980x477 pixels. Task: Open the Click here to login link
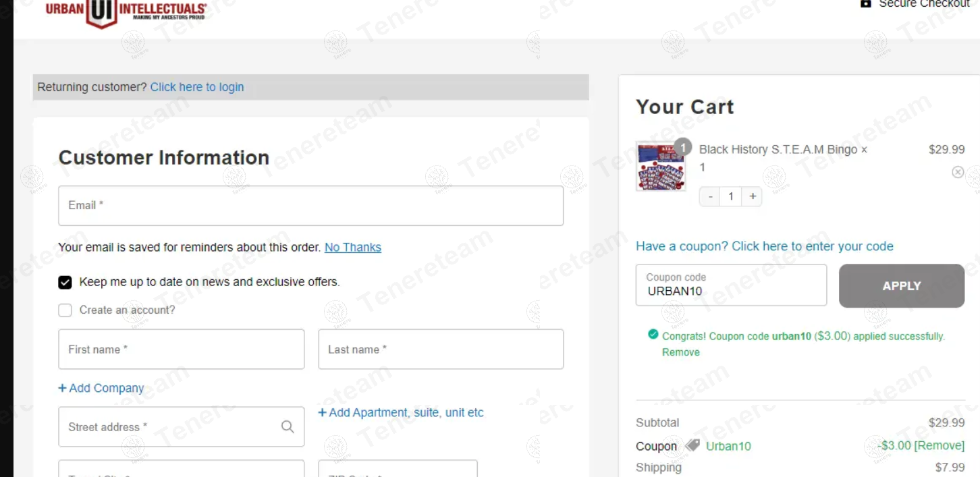click(x=197, y=87)
